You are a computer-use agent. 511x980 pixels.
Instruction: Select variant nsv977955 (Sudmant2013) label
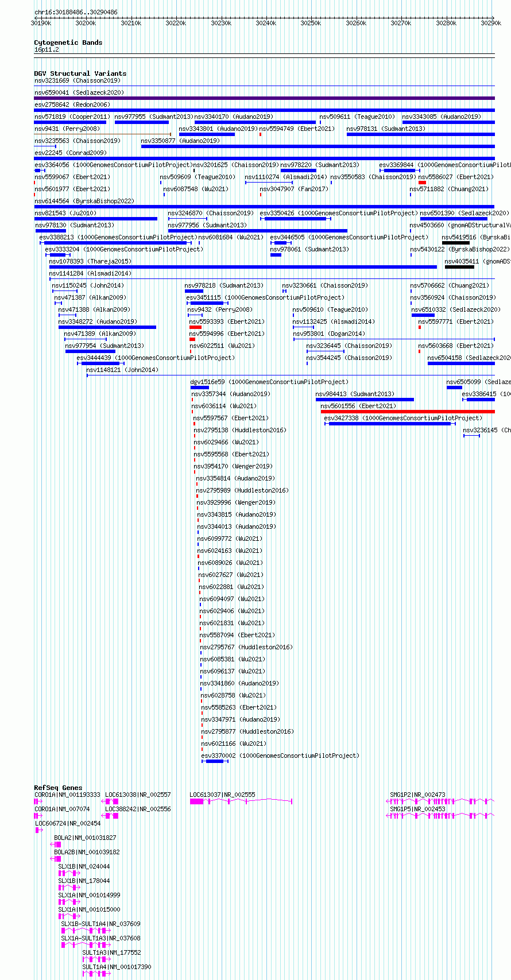click(x=154, y=117)
